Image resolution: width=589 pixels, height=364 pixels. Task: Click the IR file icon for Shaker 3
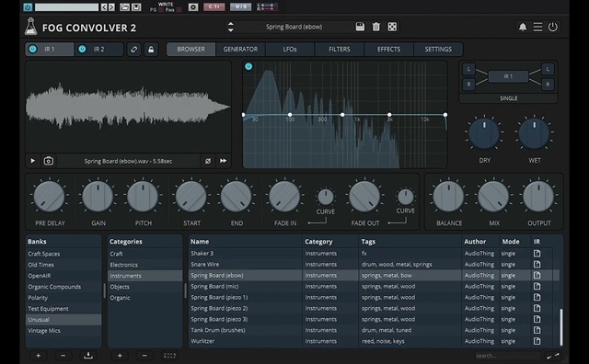(537, 254)
